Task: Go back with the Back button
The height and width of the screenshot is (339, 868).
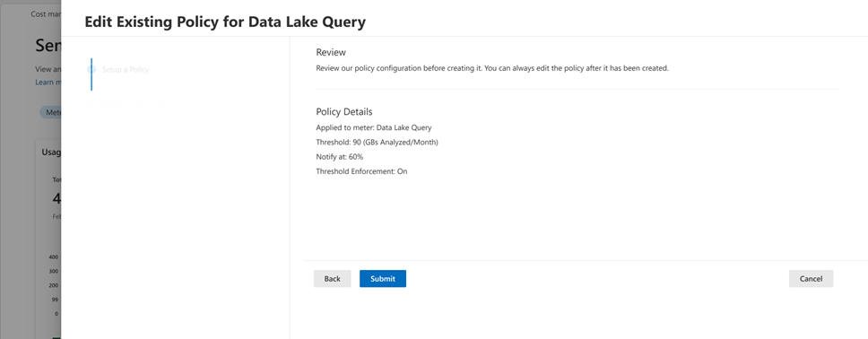Action: [x=332, y=279]
